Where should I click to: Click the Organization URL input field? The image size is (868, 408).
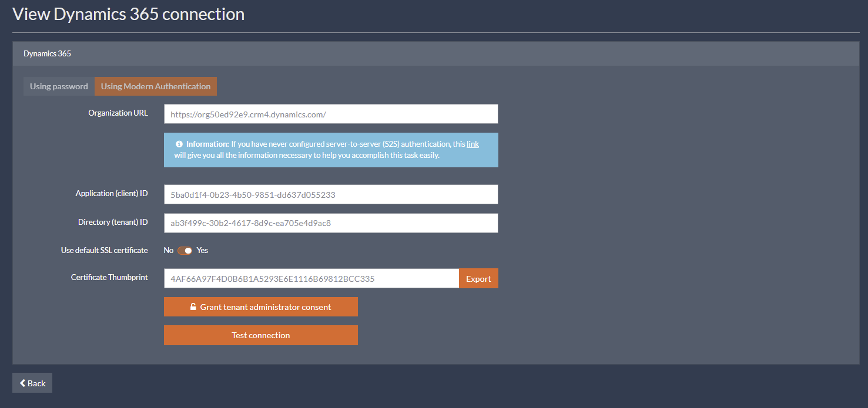click(x=331, y=114)
